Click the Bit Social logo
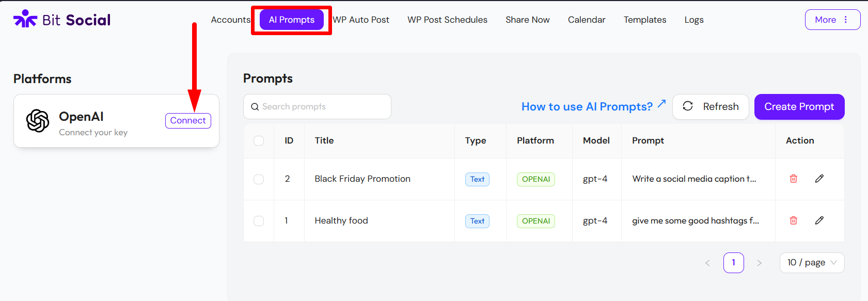 pyautogui.click(x=62, y=20)
